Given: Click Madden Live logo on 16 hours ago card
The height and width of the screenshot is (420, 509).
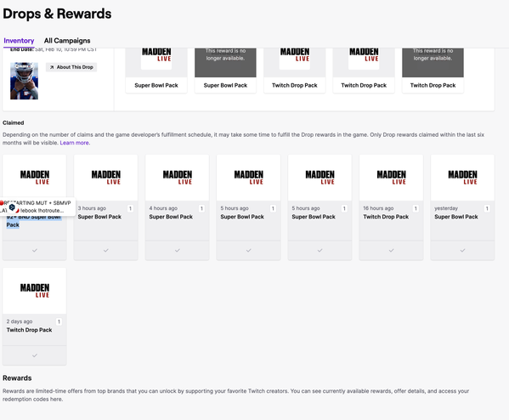Looking at the screenshot, I should click(x=391, y=178).
